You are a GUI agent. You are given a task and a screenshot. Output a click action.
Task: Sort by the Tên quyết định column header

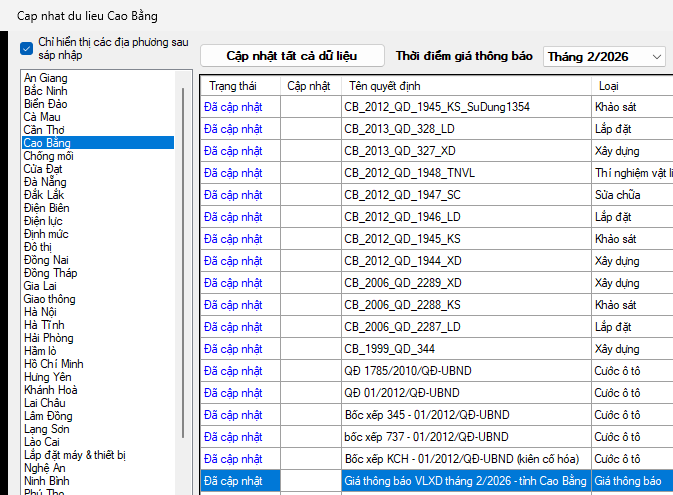point(385,86)
